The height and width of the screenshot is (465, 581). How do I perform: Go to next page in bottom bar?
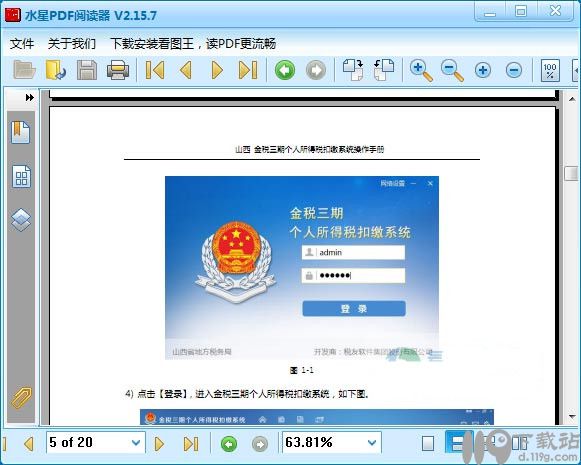[x=159, y=444]
